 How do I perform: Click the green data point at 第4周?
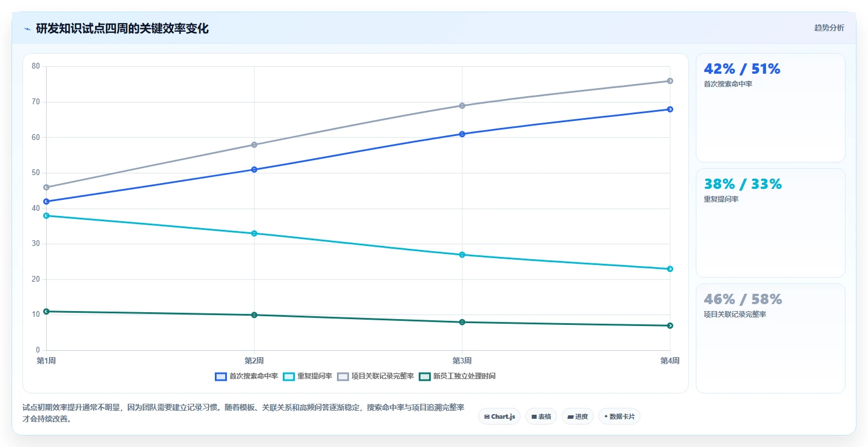point(670,325)
